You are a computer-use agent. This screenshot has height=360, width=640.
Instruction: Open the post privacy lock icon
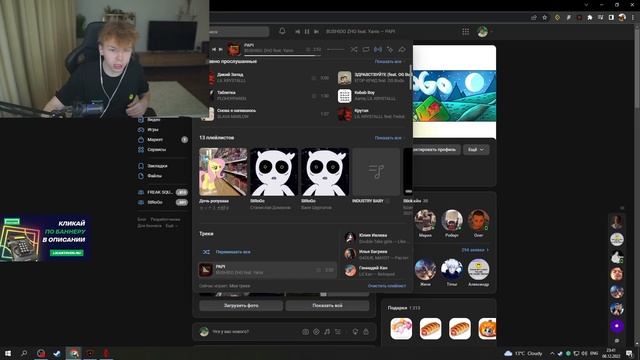(366, 332)
